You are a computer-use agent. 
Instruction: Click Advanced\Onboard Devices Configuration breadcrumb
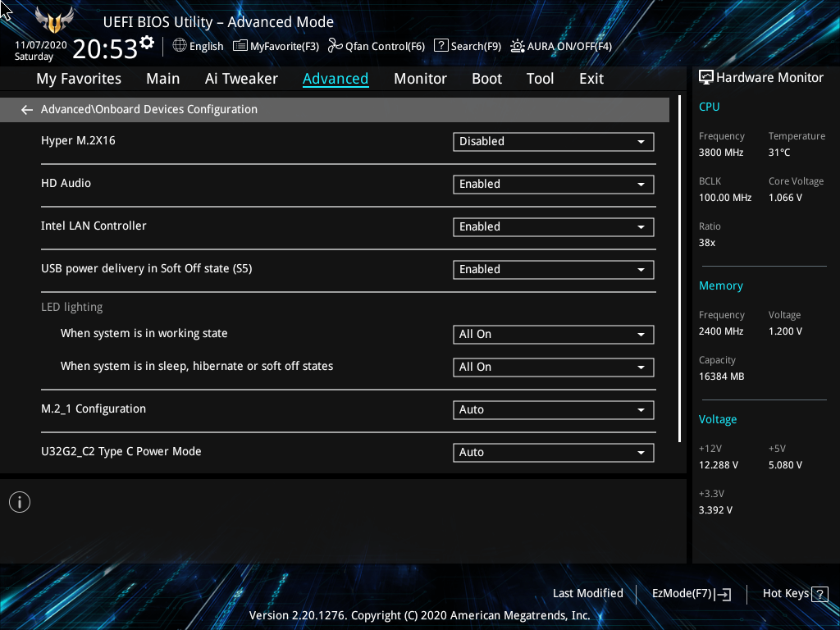point(149,109)
